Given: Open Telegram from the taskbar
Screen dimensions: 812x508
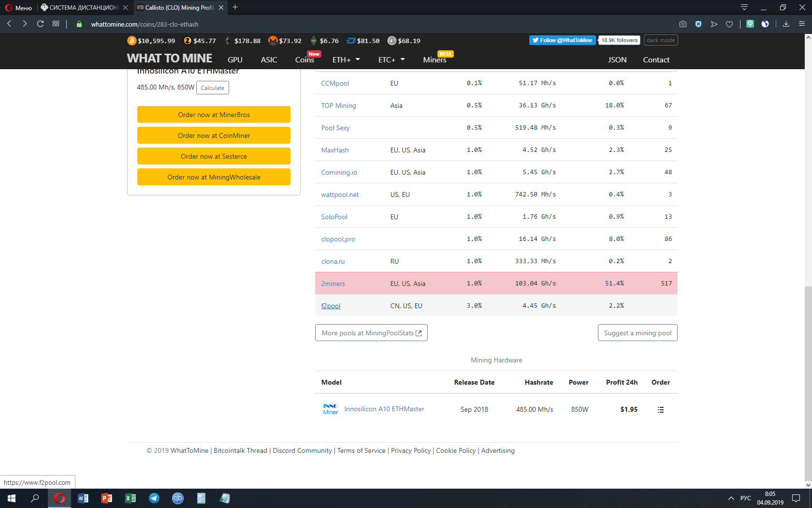Looking at the screenshot, I should 154,498.
